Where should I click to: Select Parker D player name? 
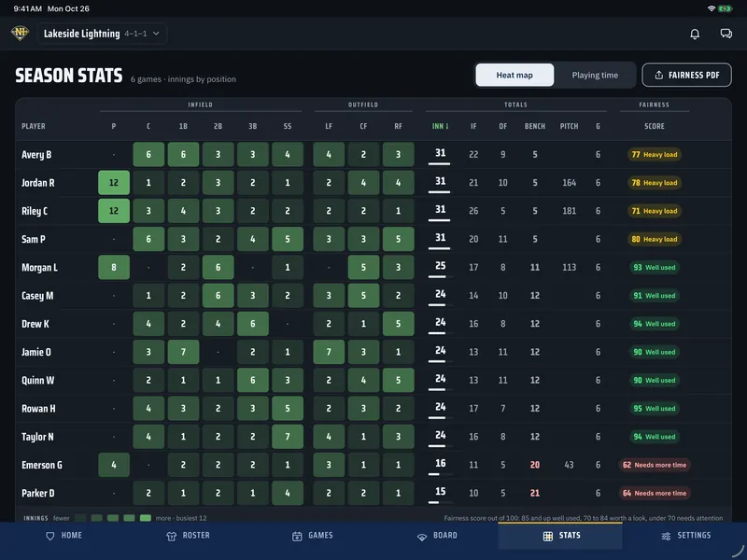tap(37, 493)
